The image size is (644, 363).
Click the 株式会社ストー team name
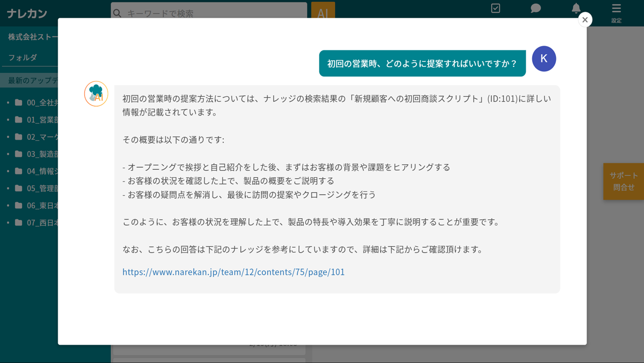pyautogui.click(x=33, y=37)
